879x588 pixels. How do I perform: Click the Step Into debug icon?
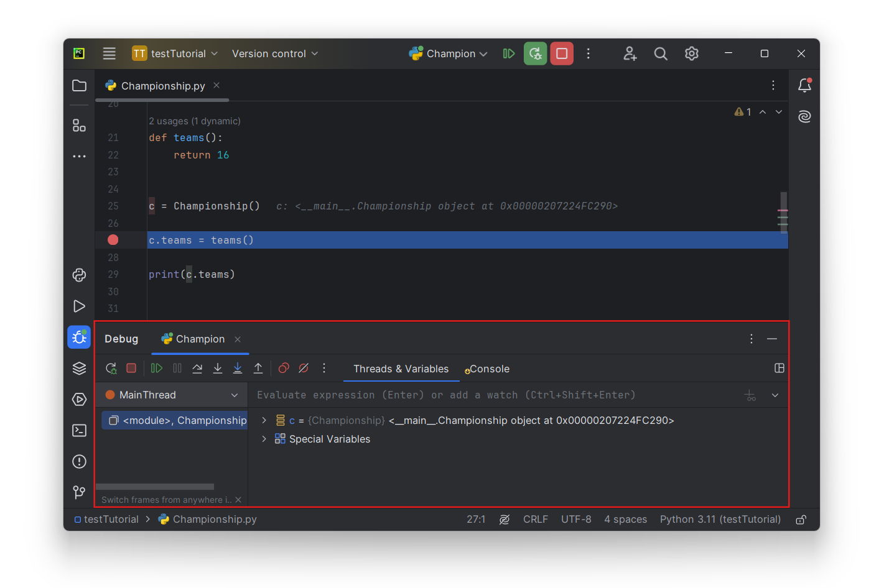pos(218,369)
